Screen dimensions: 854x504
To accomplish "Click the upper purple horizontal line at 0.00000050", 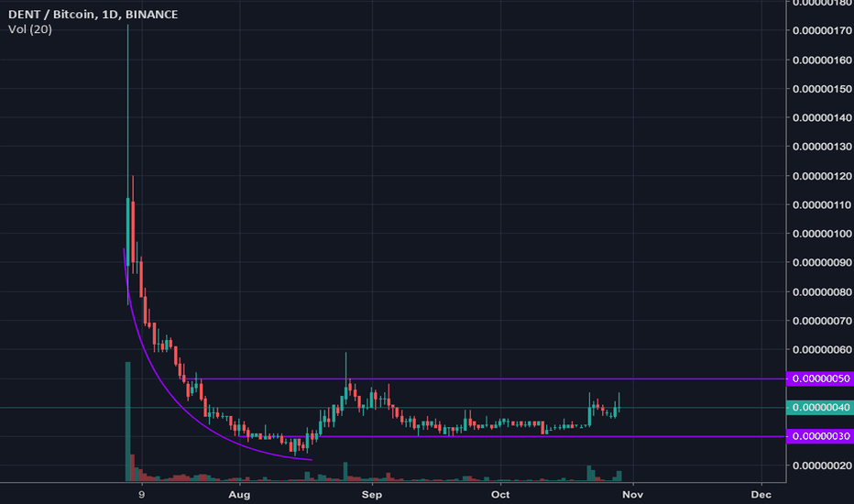I will (x=485, y=378).
